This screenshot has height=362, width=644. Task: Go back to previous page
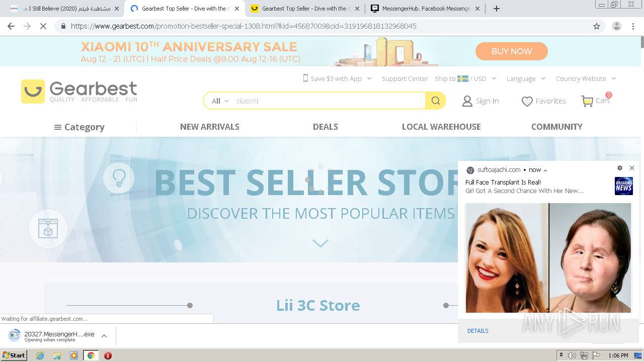[x=11, y=26]
